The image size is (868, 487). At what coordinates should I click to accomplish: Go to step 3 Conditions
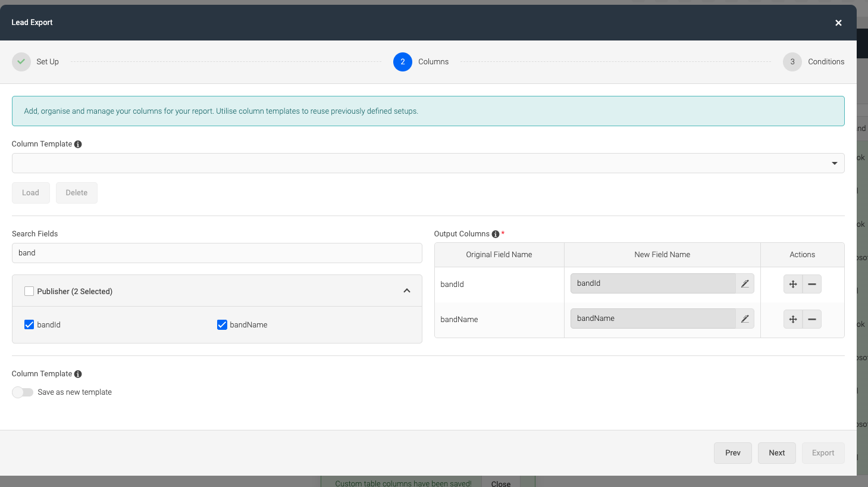(x=792, y=62)
